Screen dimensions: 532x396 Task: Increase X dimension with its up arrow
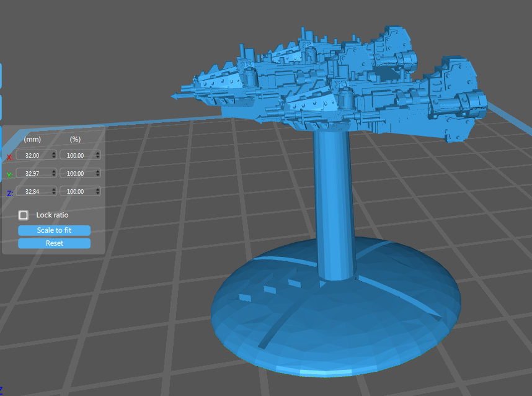point(54,153)
